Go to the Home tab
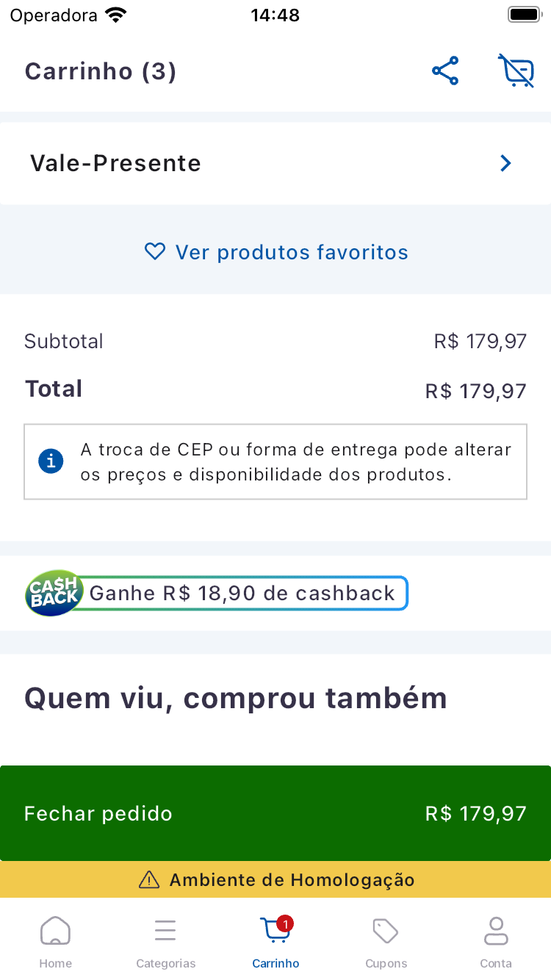The image size is (551, 980). [x=55, y=941]
